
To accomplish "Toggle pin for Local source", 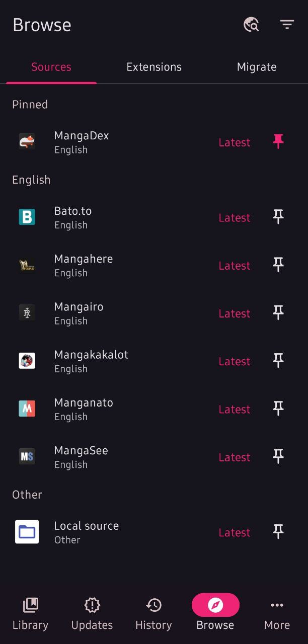I will (278, 532).
